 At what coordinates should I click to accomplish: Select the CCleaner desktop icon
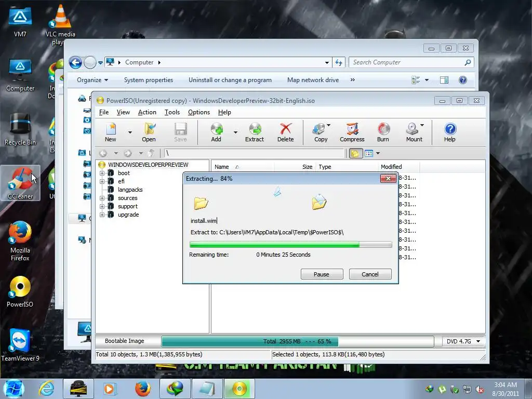(x=20, y=183)
